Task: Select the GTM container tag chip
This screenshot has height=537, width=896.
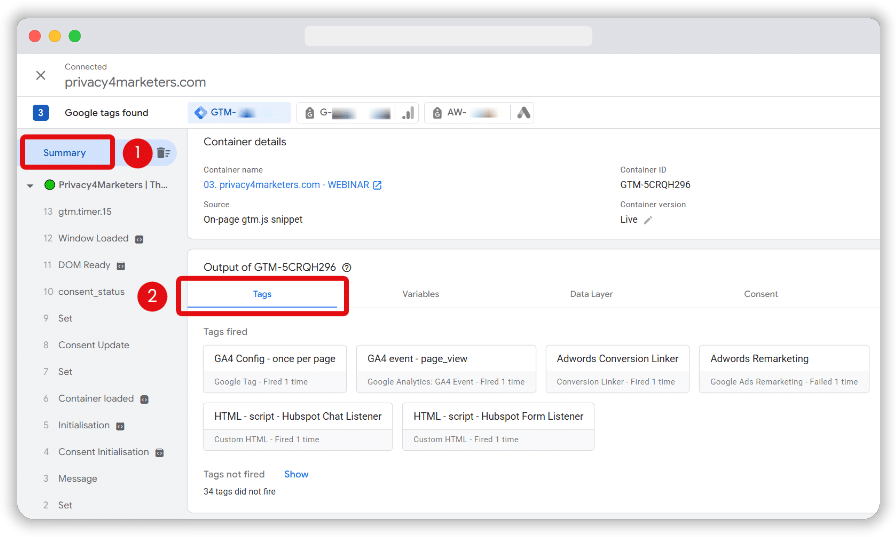Action: [x=239, y=113]
